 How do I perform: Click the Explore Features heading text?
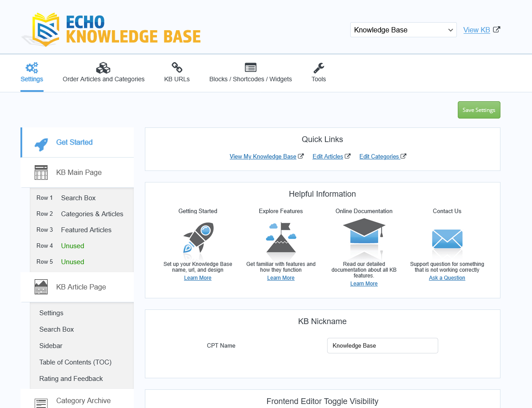point(281,211)
